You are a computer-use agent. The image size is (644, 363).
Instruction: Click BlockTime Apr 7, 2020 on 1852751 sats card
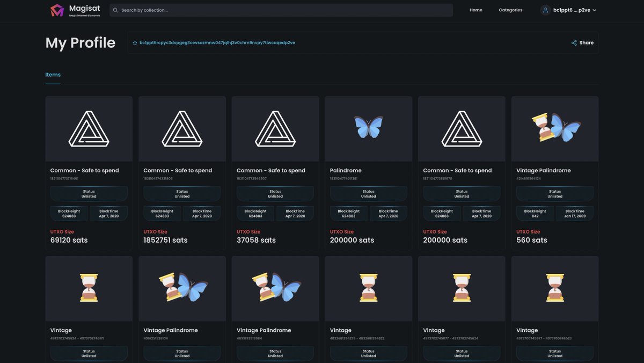[x=202, y=214]
